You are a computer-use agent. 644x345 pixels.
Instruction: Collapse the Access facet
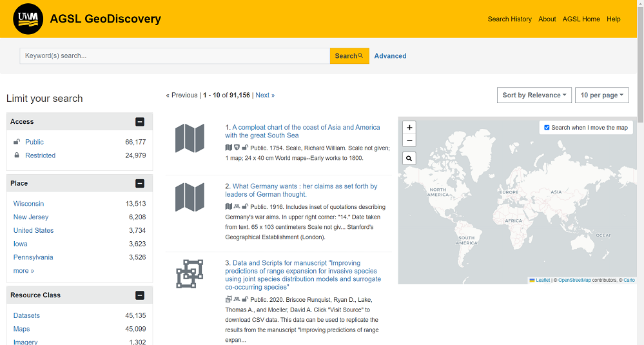(x=140, y=122)
